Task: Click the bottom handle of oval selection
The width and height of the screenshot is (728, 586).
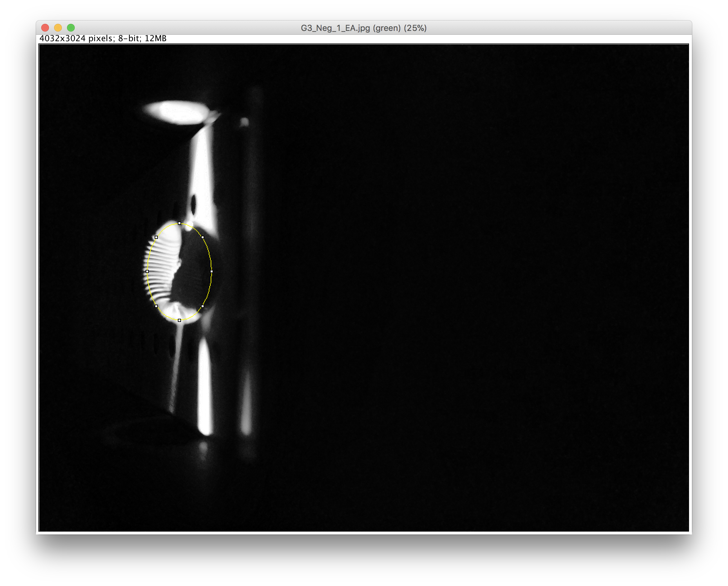Action: [179, 320]
